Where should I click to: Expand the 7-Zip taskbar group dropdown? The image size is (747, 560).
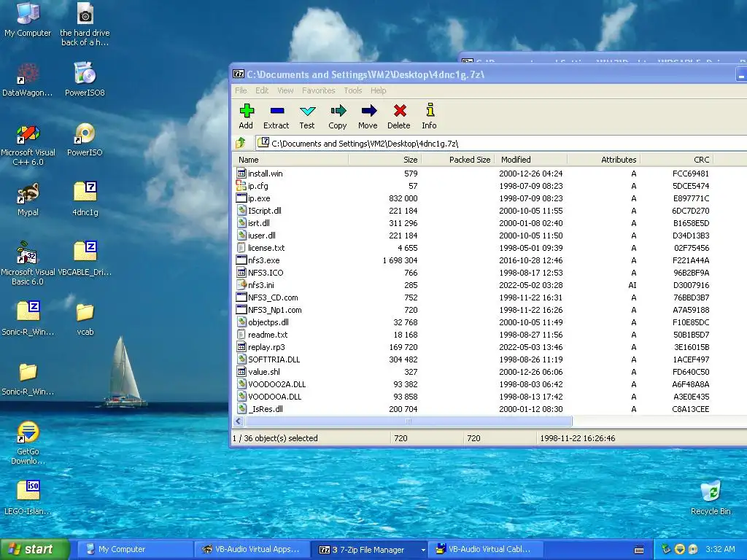click(422, 550)
